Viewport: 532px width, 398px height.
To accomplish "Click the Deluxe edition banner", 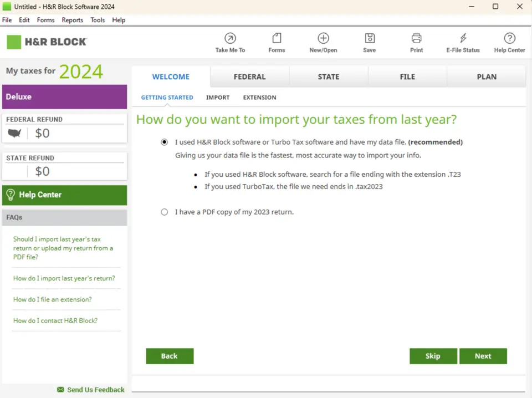I will (x=64, y=96).
